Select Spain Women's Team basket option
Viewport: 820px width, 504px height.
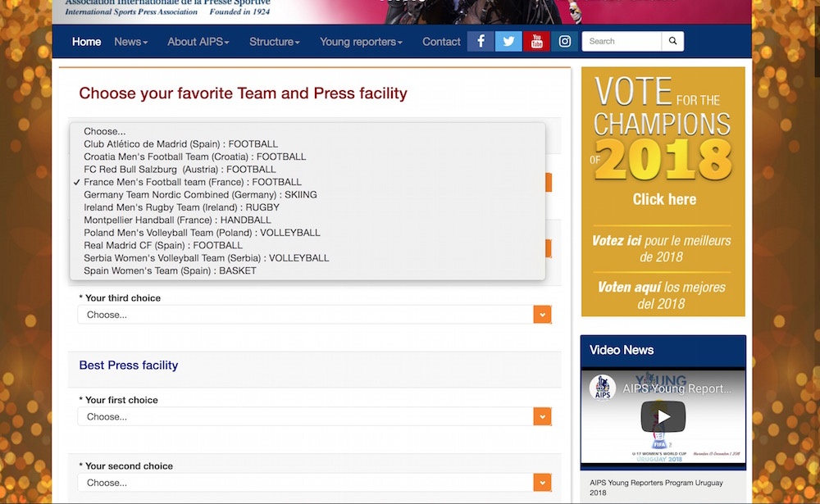click(307, 270)
